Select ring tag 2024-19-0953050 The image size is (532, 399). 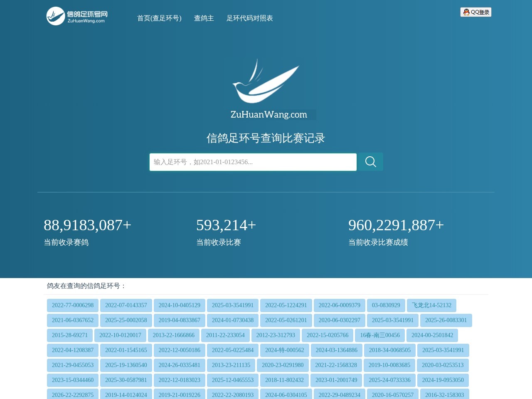click(x=443, y=380)
